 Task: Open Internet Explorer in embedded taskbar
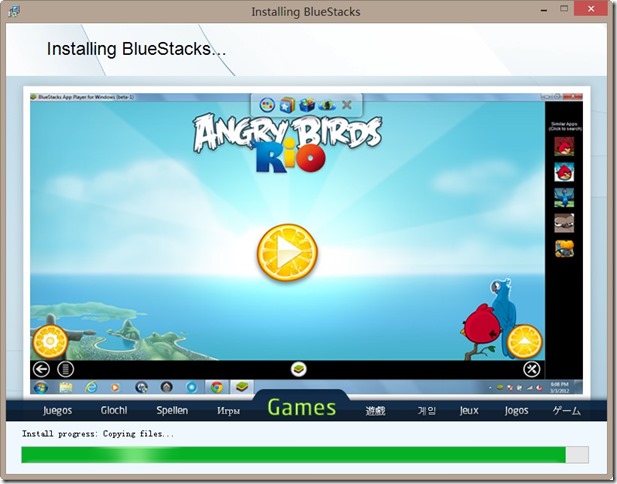pos(91,387)
